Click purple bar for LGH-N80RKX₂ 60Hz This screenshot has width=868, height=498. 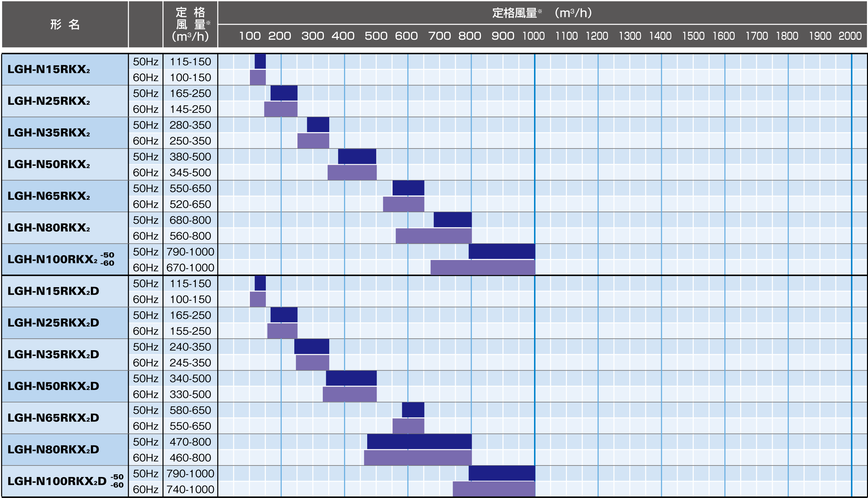point(433,236)
